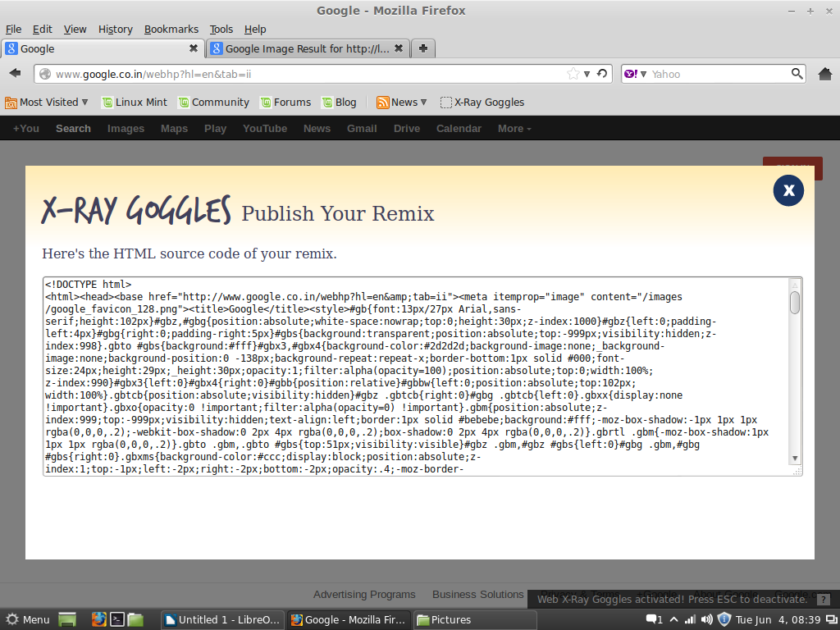Bookmark this page with the star icon
Viewport: 840px width, 630px height.
click(573, 74)
